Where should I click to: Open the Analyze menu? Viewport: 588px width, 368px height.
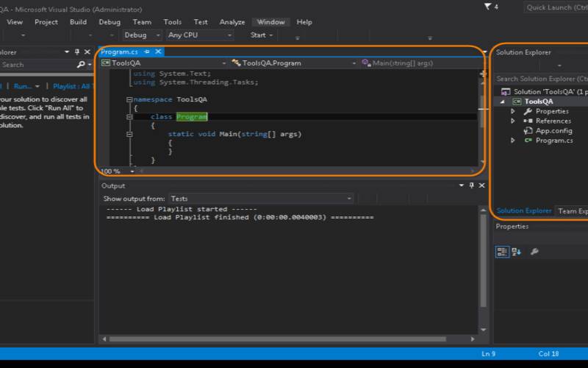click(x=232, y=22)
